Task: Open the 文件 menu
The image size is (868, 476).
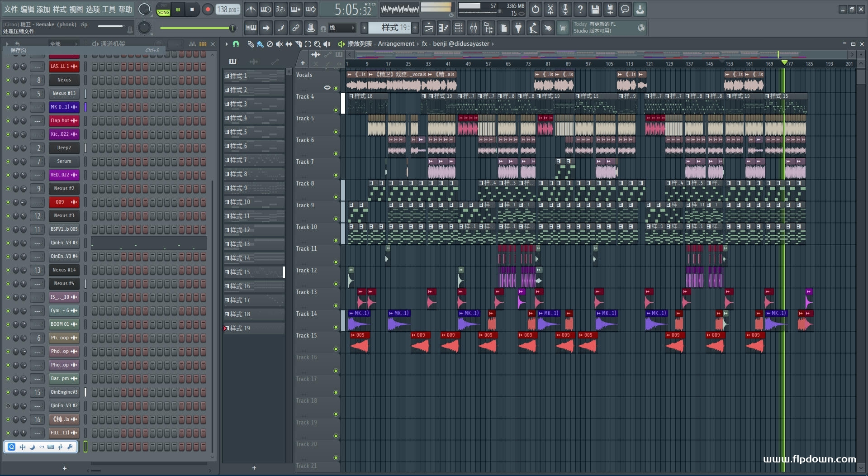Action: 11,9
